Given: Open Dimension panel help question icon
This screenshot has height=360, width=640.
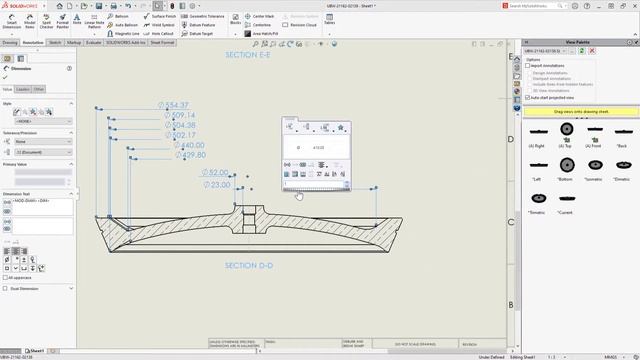Looking at the screenshot, I should (x=69, y=69).
